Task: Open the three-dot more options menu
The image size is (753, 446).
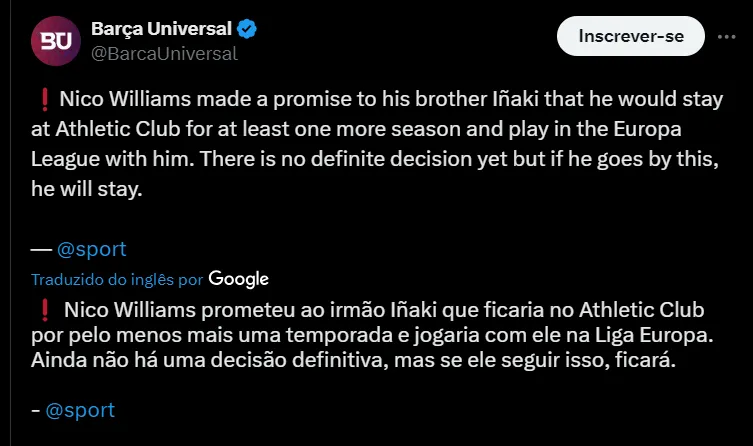Action: click(722, 36)
